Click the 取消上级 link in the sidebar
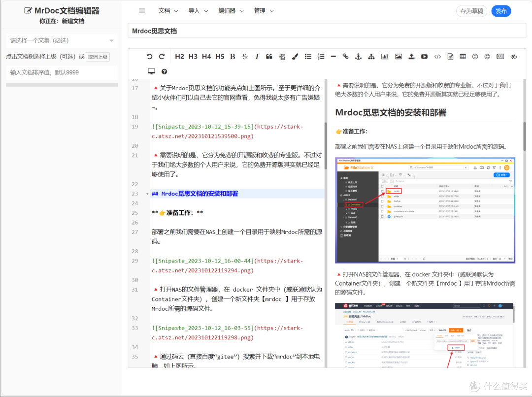532x397 pixels. pos(97,56)
